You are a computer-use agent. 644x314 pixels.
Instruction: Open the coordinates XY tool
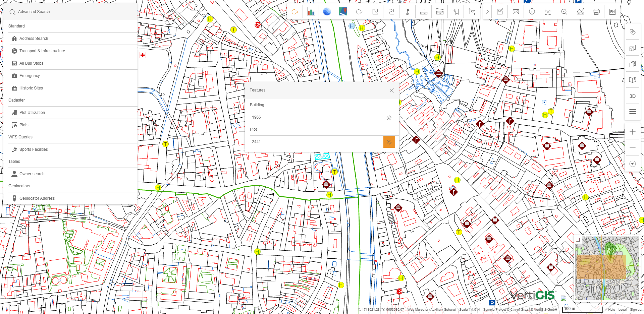[472, 12]
